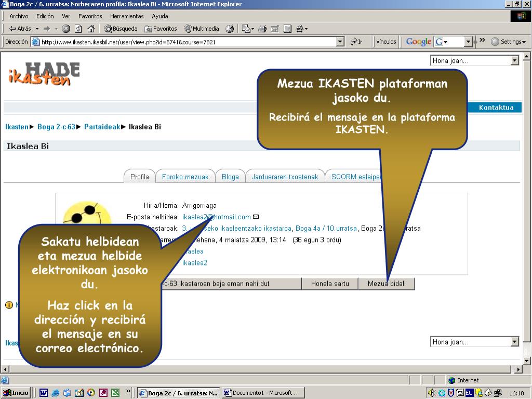Click the Stop loading toolbar icon

pyautogui.click(x=66, y=29)
